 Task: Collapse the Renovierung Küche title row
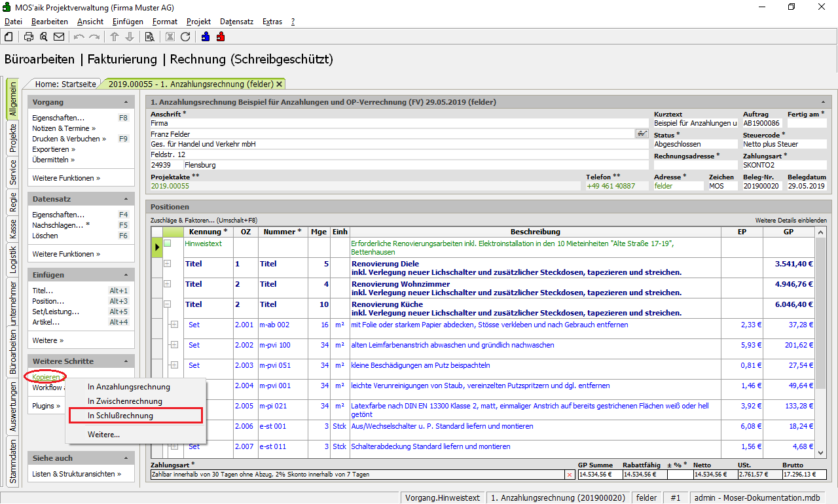[168, 304]
